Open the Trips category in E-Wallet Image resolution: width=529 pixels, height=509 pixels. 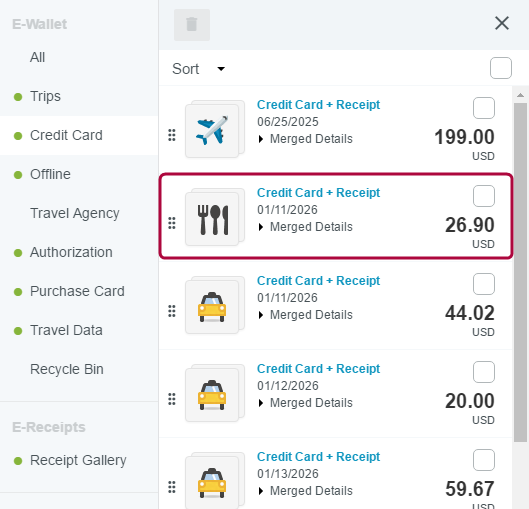(x=45, y=96)
